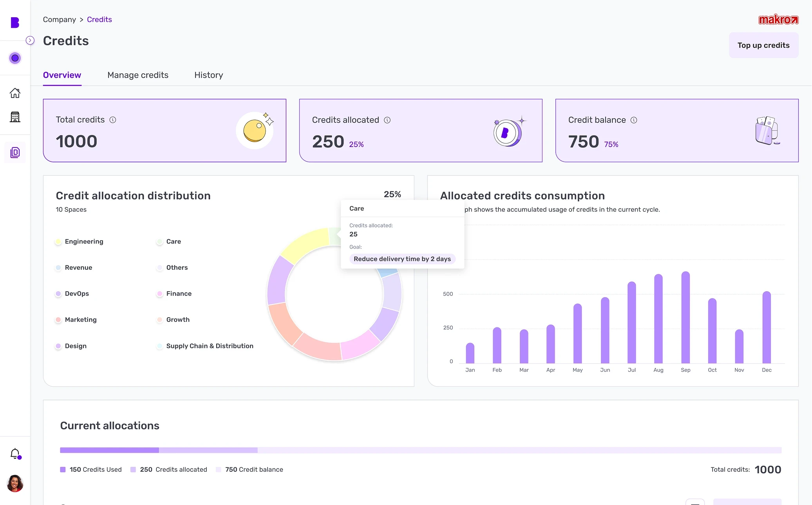Click the Top up credits button
This screenshot has height=505, width=812.
point(763,45)
